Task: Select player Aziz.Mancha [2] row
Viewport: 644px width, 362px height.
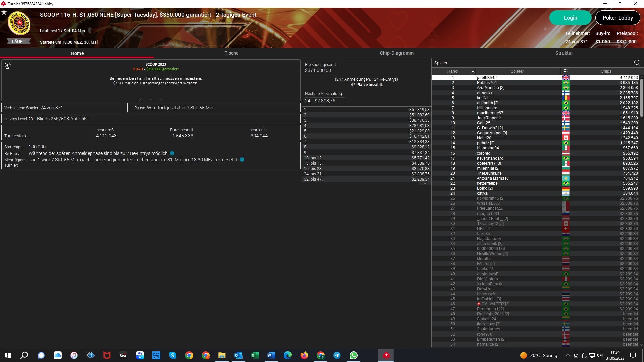Action: 535,88
